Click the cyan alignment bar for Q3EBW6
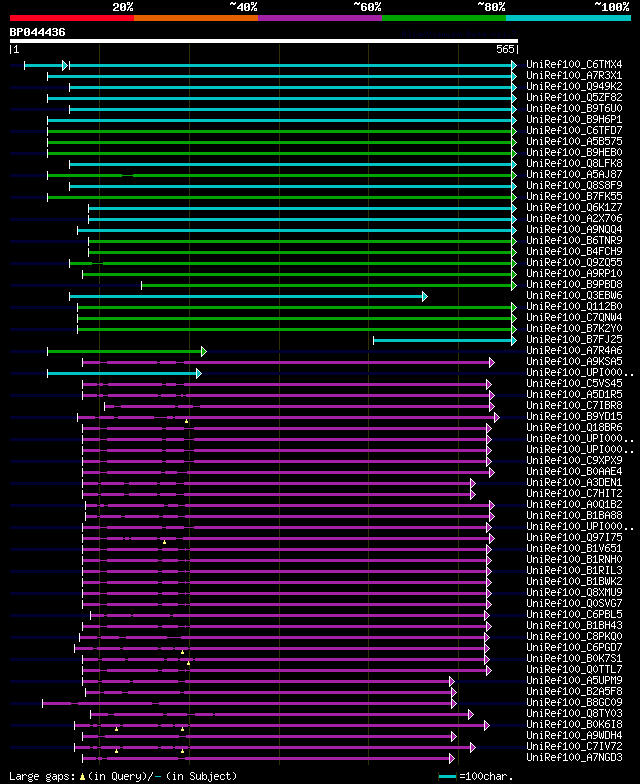This screenshot has width=640, height=784. point(248,296)
